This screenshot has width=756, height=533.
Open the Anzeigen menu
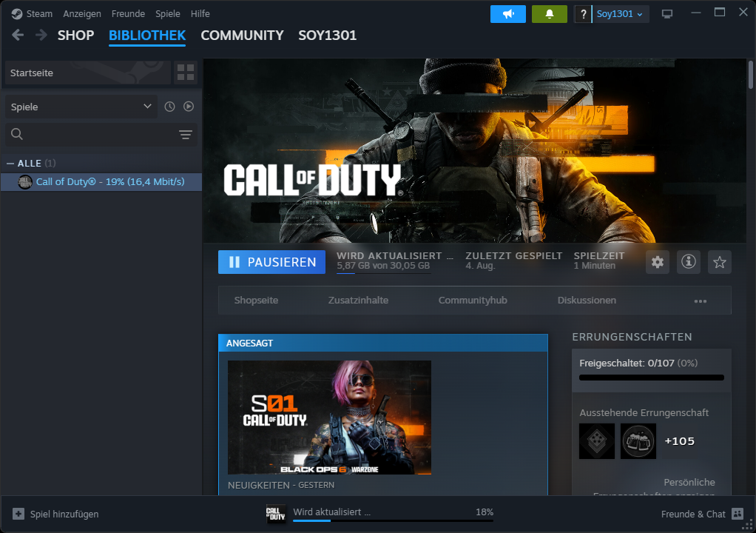coord(81,13)
